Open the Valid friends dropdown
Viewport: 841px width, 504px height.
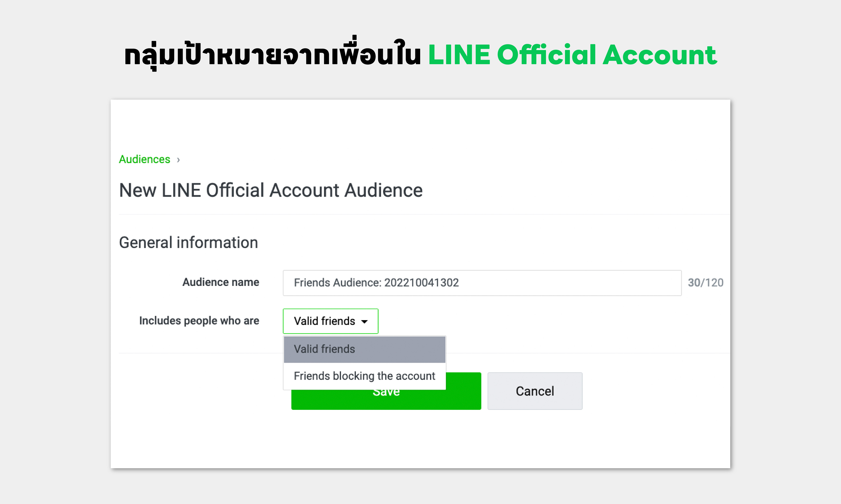330,321
